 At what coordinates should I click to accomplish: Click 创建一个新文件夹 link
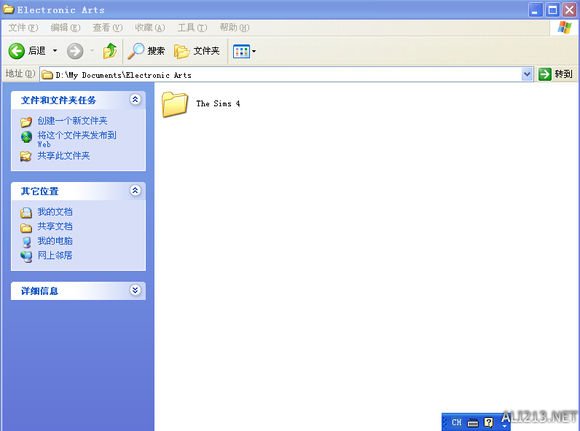72,121
